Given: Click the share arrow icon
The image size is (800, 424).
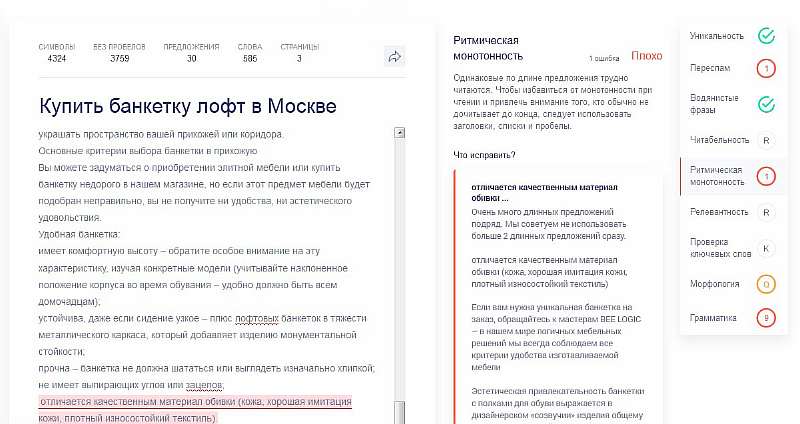Looking at the screenshot, I should (394, 57).
